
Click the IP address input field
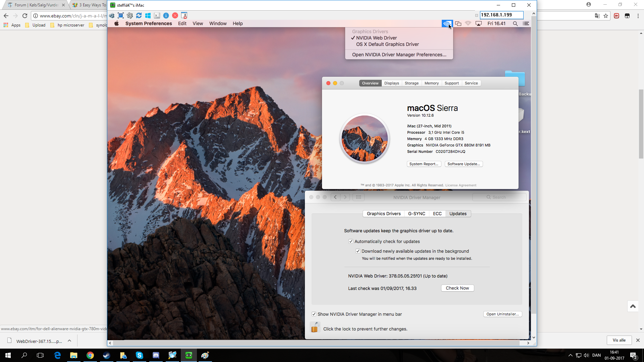[x=501, y=15]
